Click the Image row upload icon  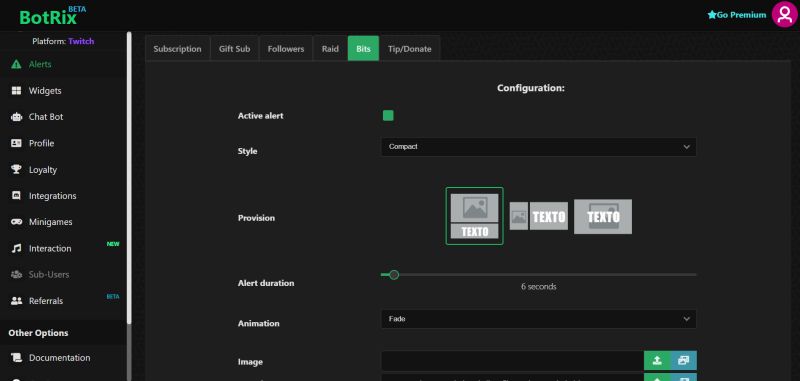pos(657,361)
